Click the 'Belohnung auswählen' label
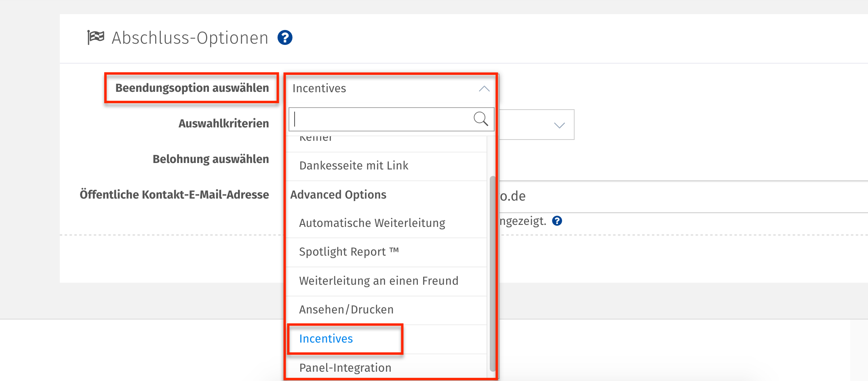The width and height of the screenshot is (868, 381). coord(211,159)
